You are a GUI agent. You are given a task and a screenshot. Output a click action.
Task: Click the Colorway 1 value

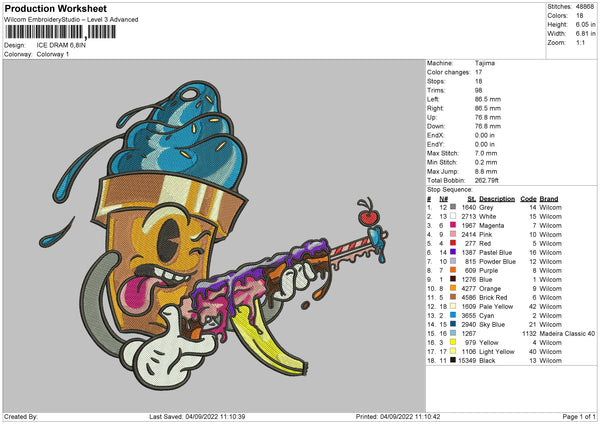(53, 54)
